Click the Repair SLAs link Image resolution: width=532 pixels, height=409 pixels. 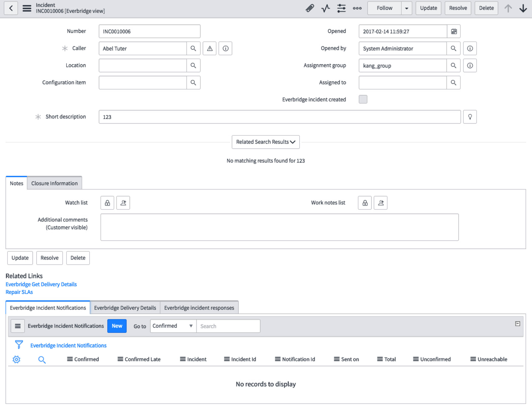point(19,292)
